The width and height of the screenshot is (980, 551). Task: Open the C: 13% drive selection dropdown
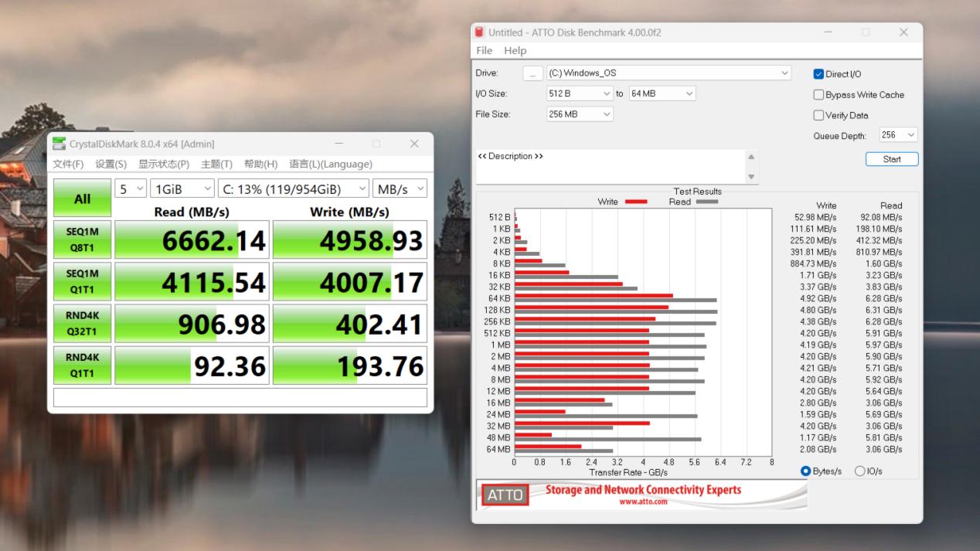point(294,189)
